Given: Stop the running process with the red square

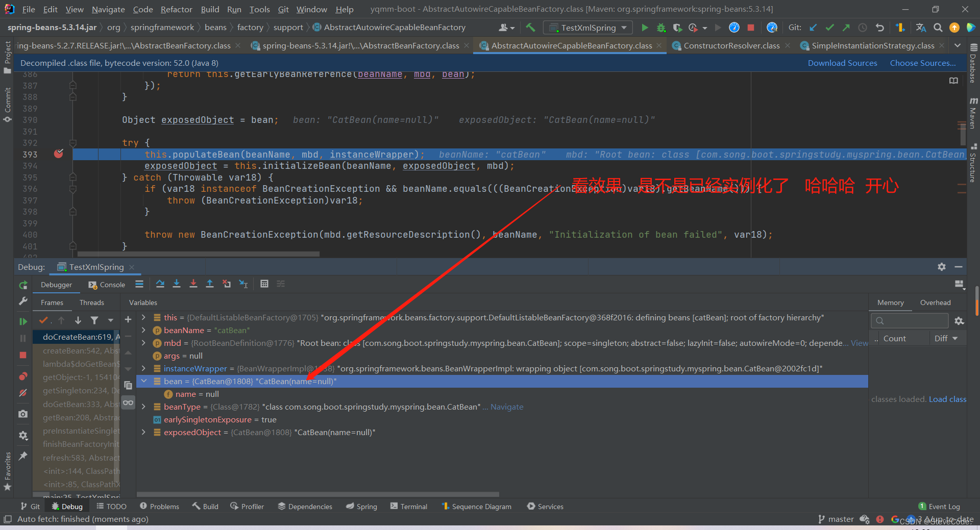Looking at the screenshot, I should click(751, 28).
